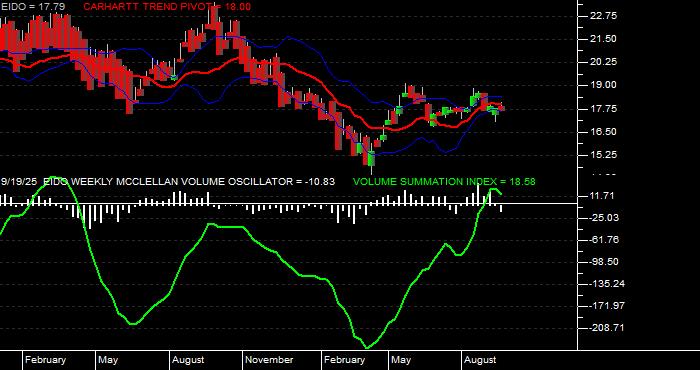This screenshot has height=370, width=700.
Task: Click the CARHARTT TREND PIVOT = 18.00 label
Action: coord(167,7)
